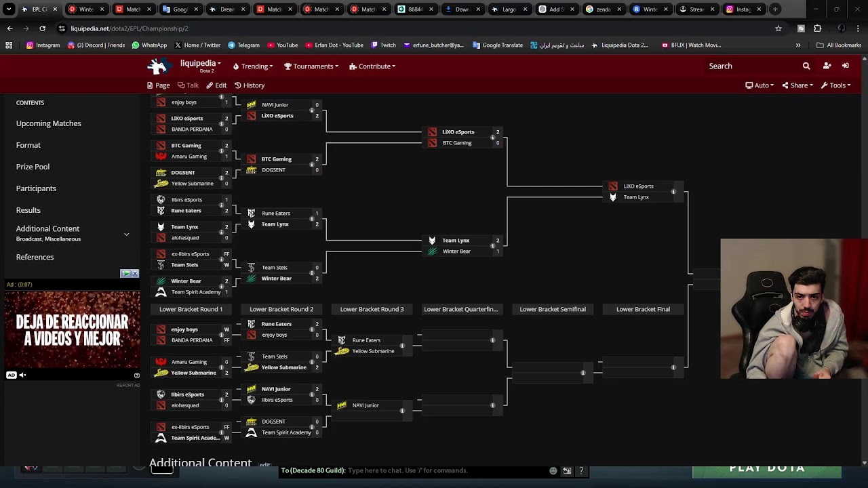Screen dimensions: 868x488
Task: Open the Tools dropdown
Action: 835,85
